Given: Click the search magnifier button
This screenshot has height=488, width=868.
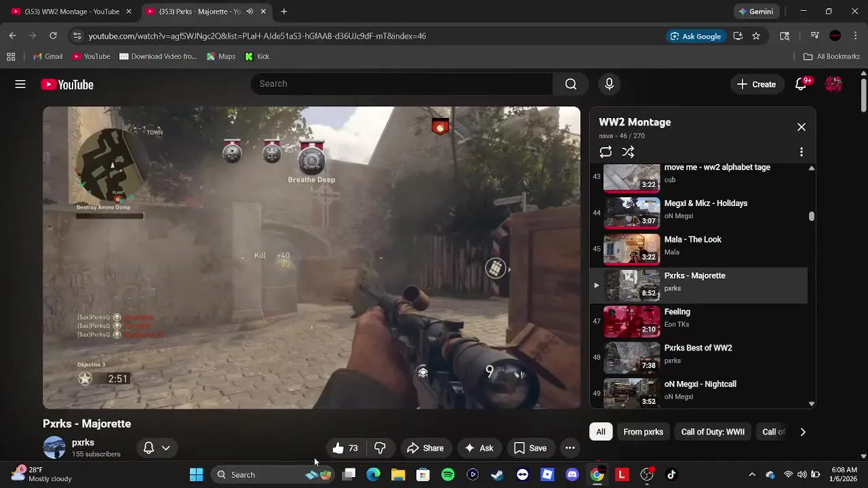Looking at the screenshot, I should 571,84.
